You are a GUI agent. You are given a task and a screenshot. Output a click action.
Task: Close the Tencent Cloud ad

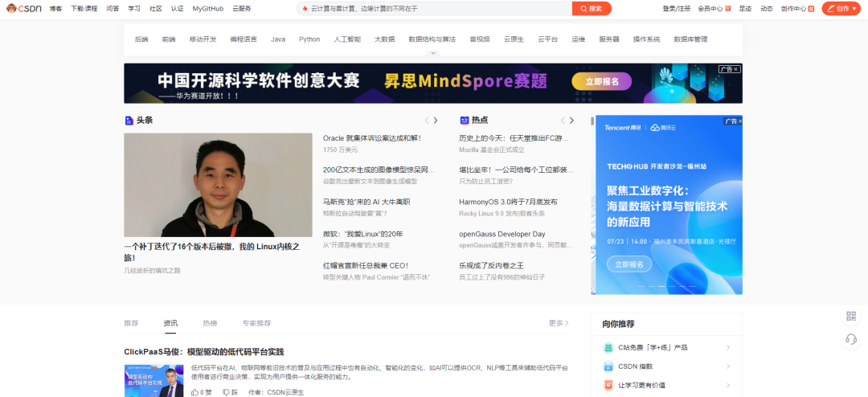739,121
